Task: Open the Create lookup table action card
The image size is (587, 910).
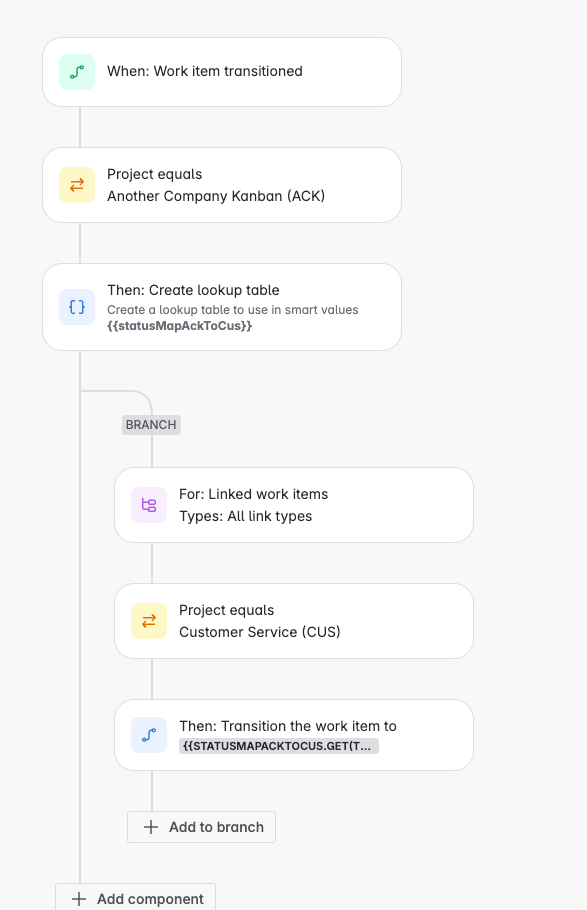Action: click(x=222, y=307)
